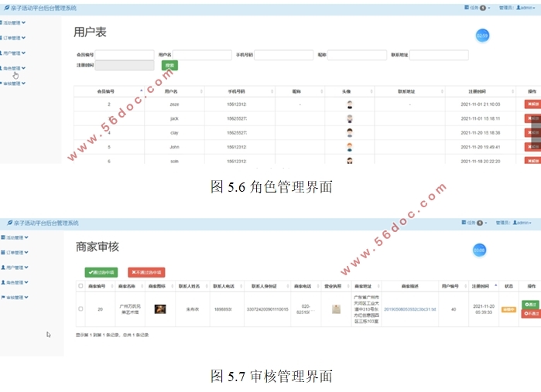The width and height of the screenshot is (541, 392).
Task: Expand 活动管理 in the 用户表 page sidebar
Action: point(13,22)
